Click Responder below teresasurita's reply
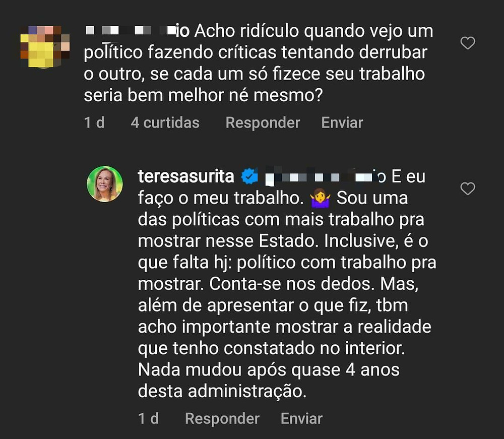Image resolution: width=504 pixels, height=439 pixels. [222, 419]
